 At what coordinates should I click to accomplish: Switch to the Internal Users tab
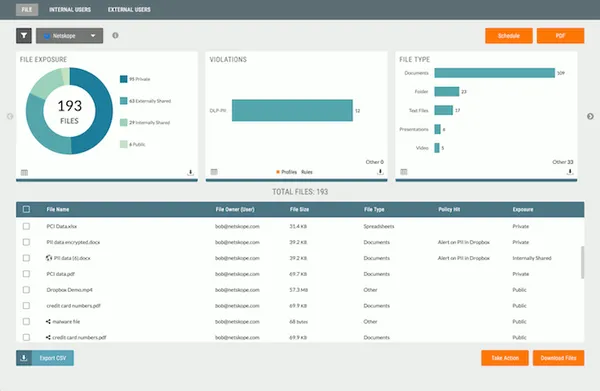tap(70, 10)
